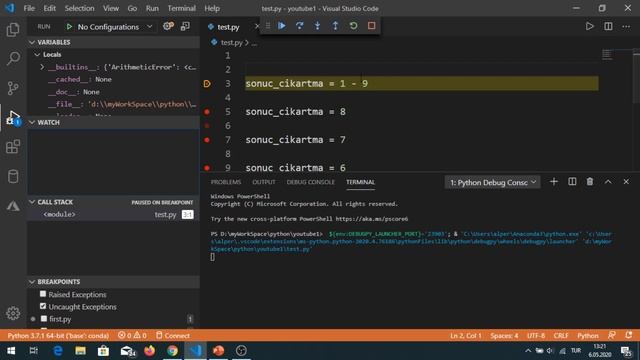The width and height of the screenshot is (640, 360).
Task: Open the database icon in activity bar
Action: [x=13, y=176]
